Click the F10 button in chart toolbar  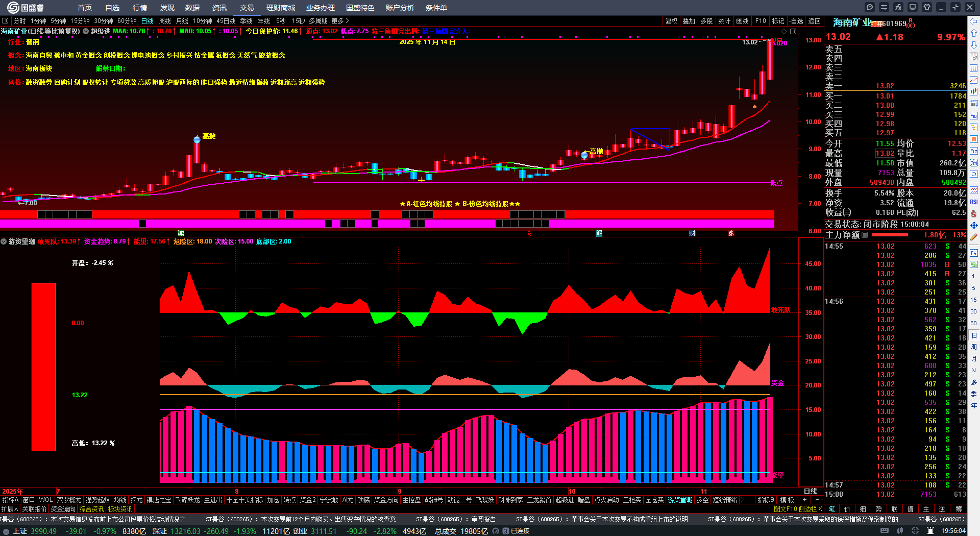[x=761, y=21]
